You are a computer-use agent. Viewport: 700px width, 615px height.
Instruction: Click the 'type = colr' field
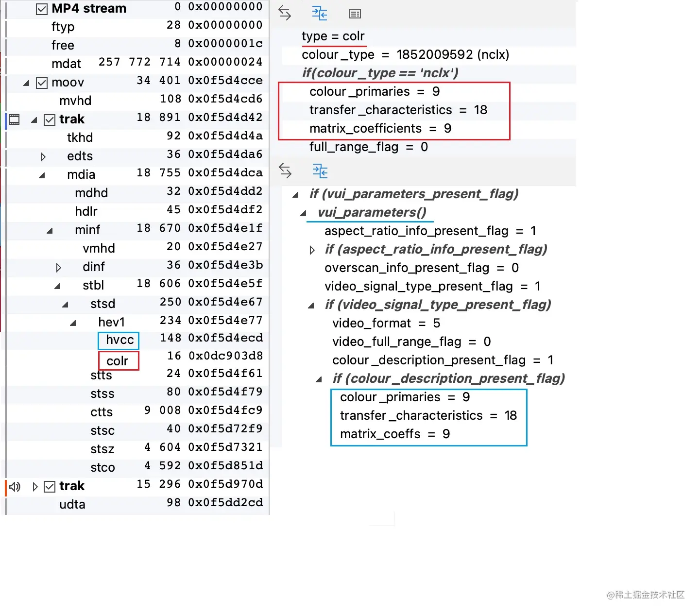click(333, 36)
